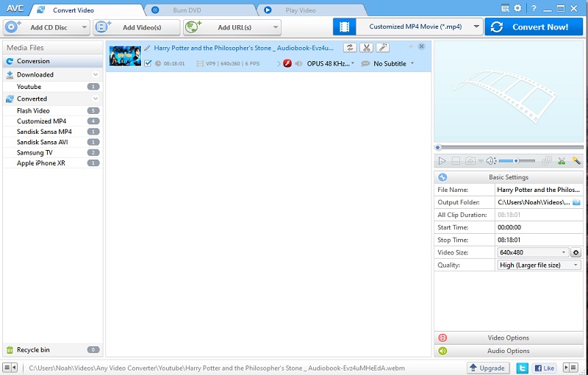The height and width of the screenshot is (375, 588).
Task: Play the video in preview
Action: pos(442,161)
